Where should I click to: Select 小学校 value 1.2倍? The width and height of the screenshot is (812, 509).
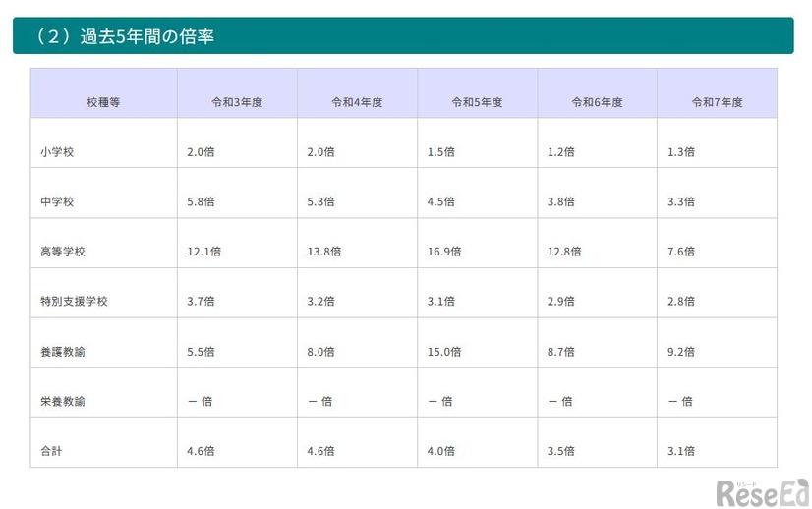click(561, 151)
